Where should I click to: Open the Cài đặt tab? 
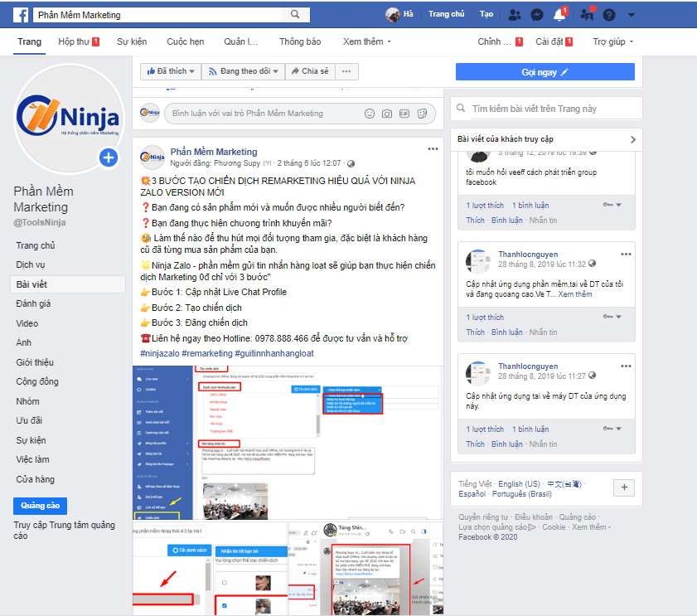pos(554,41)
